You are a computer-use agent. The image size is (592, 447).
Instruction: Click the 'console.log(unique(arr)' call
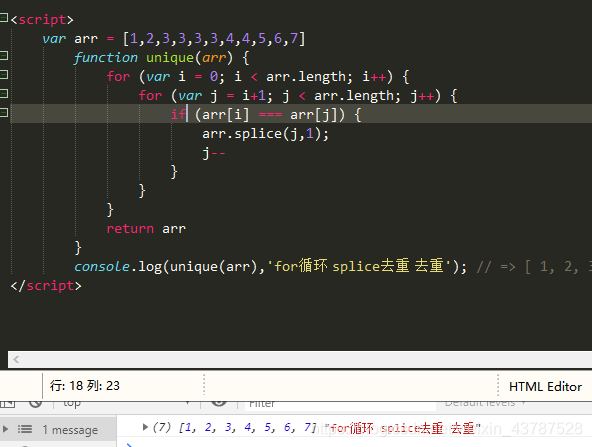pos(166,267)
